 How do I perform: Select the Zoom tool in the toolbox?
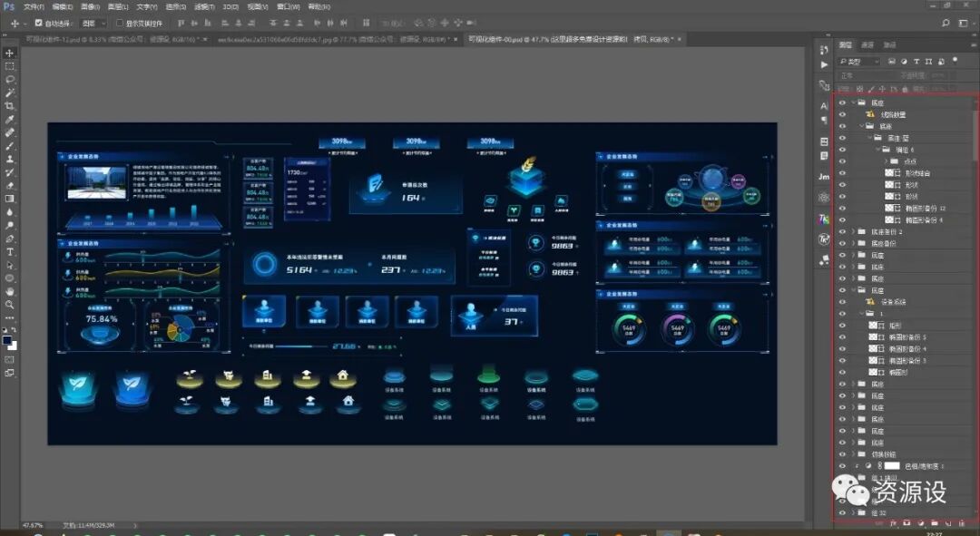pyautogui.click(x=9, y=304)
